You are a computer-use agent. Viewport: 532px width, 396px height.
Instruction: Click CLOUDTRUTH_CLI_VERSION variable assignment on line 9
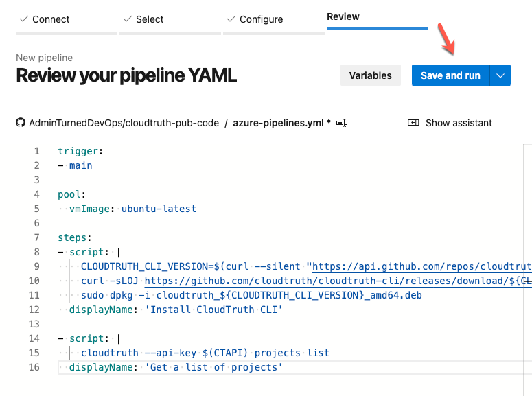(x=148, y=267)
